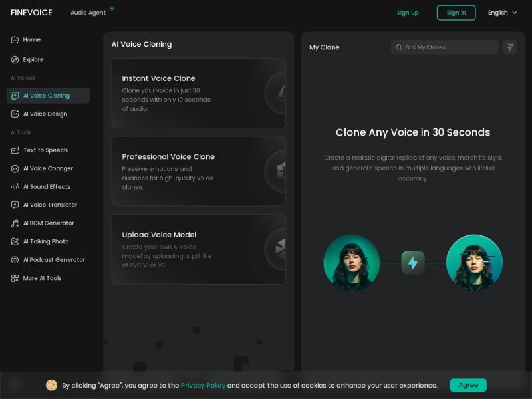Viewport: 532px width, 399px height.
Task: Click the Sign in button
Action: [456, 13]
